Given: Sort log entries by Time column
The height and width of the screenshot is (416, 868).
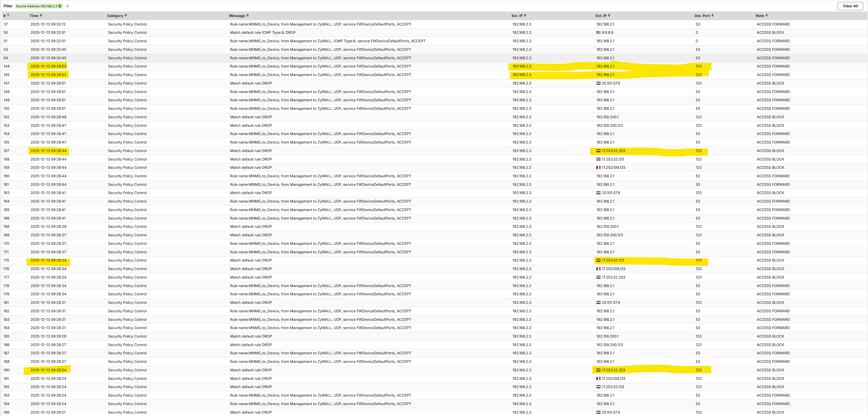Looking at the screenshot, I should tap(41, 16).
